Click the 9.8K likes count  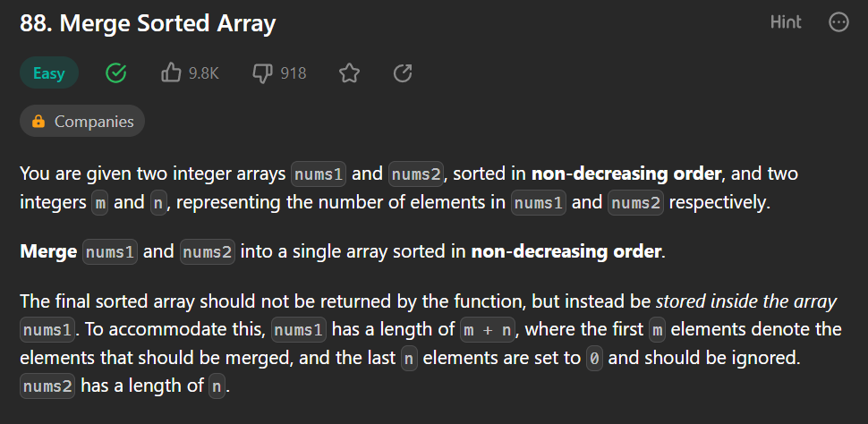(x=204, y=73)
